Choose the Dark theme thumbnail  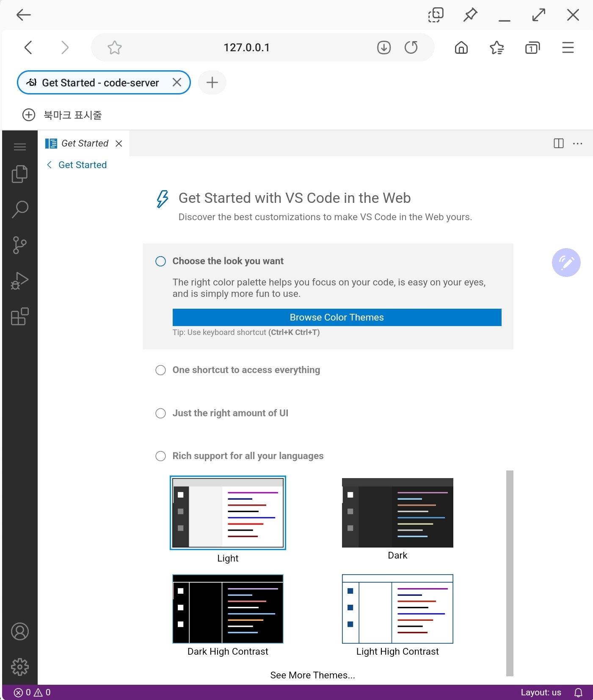tap(397, 513)
